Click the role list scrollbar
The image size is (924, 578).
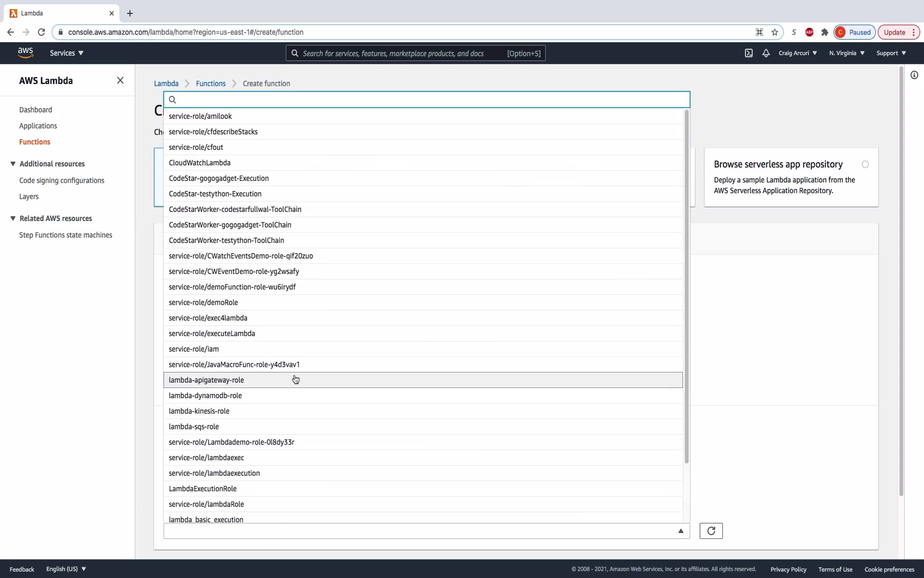click(687, 286)
